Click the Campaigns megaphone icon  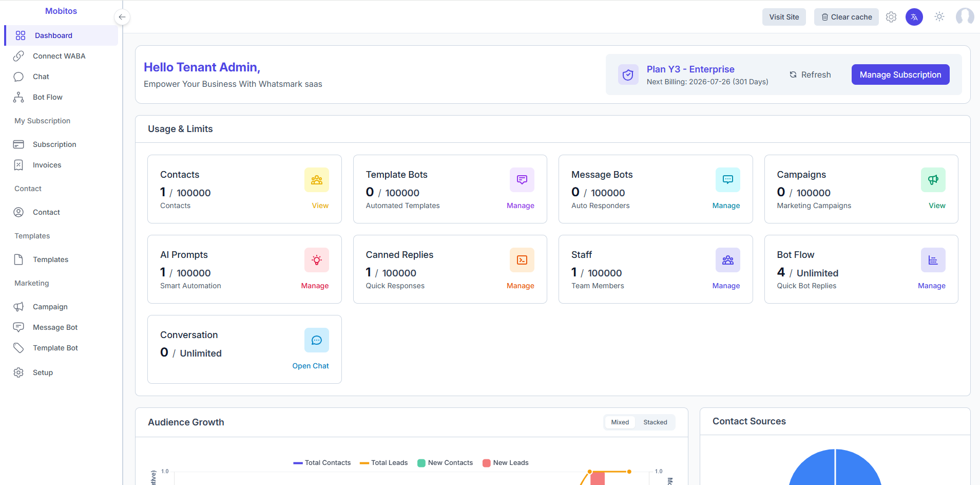point(933,180)
